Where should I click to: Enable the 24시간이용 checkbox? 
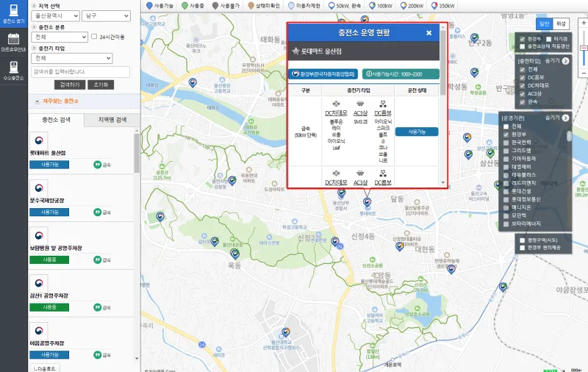coord(94,36)
